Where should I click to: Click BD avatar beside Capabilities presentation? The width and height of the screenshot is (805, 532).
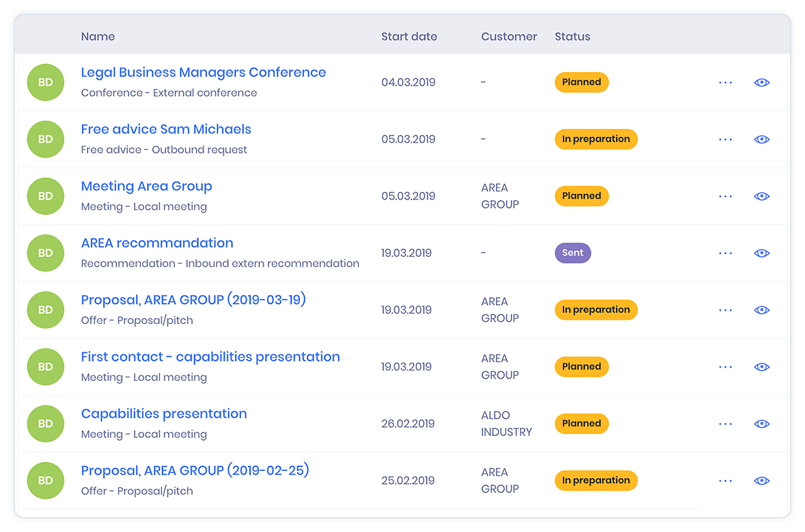45,424
